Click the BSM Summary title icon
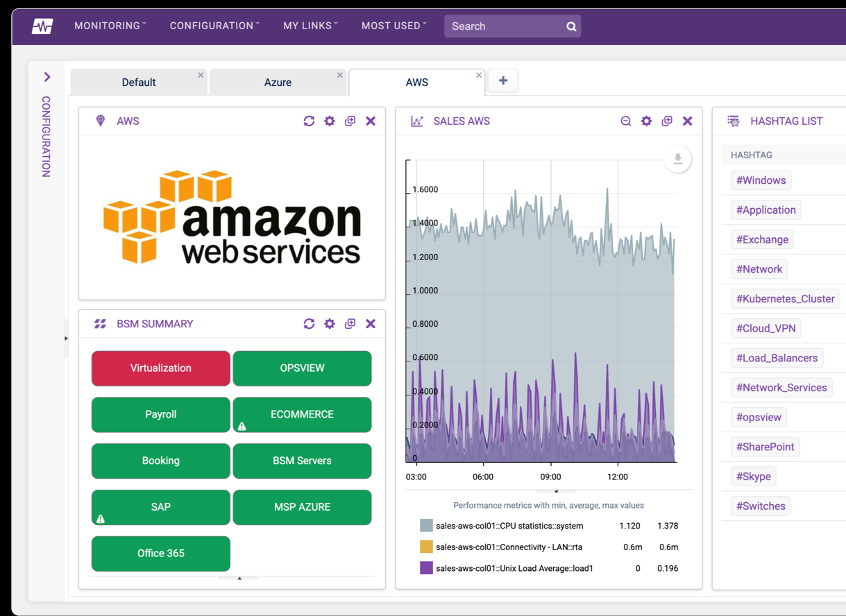This screenshot has width=846, height=616. pyautogui.click(x=101, y=324)
